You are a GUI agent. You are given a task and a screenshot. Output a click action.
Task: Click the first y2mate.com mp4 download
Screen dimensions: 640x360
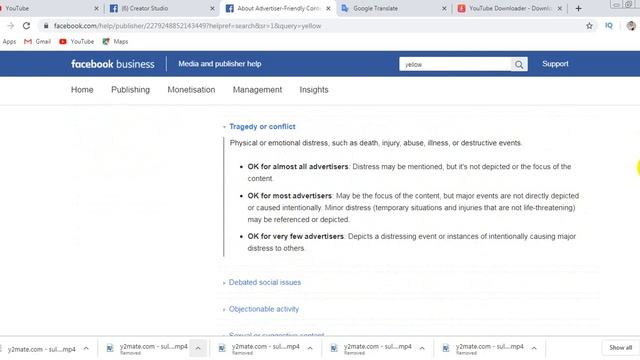click(41, 349)
